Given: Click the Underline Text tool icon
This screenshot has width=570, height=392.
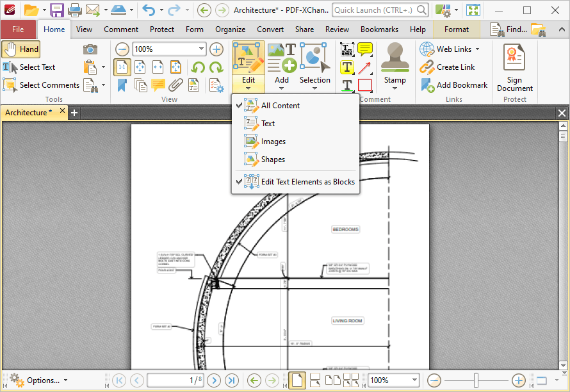Looking at the screenshot, I should 346,85.
